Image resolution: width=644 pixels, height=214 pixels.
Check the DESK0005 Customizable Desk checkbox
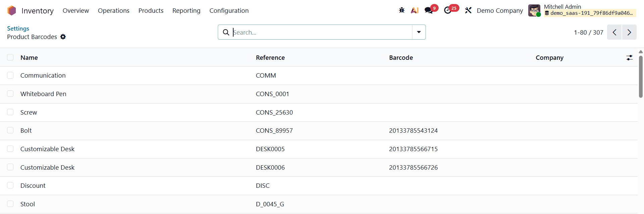10,149
